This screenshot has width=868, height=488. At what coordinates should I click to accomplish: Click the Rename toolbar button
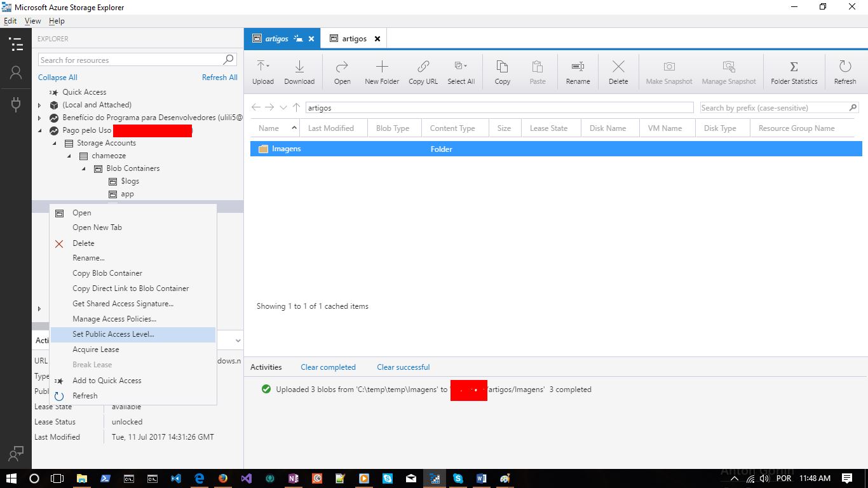tap(578, 72)
